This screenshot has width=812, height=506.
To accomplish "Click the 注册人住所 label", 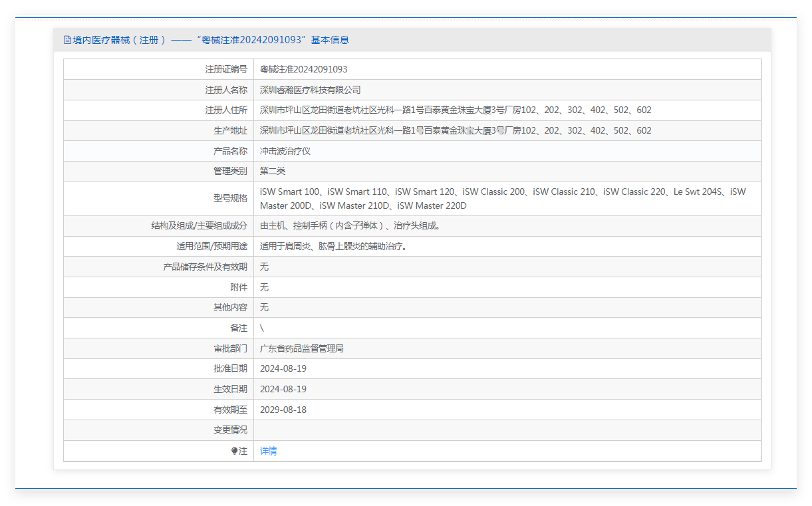I will pos(226,110).
